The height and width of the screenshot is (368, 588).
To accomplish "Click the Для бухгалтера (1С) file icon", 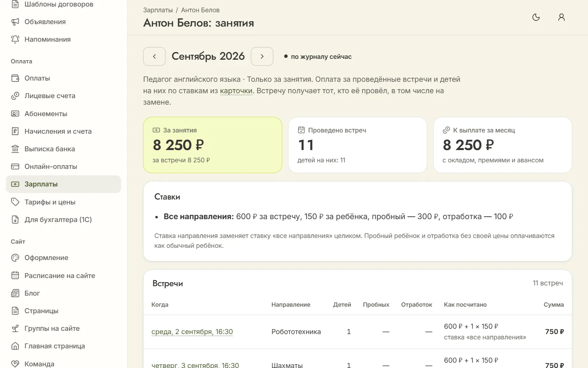I will click(15, 220).
